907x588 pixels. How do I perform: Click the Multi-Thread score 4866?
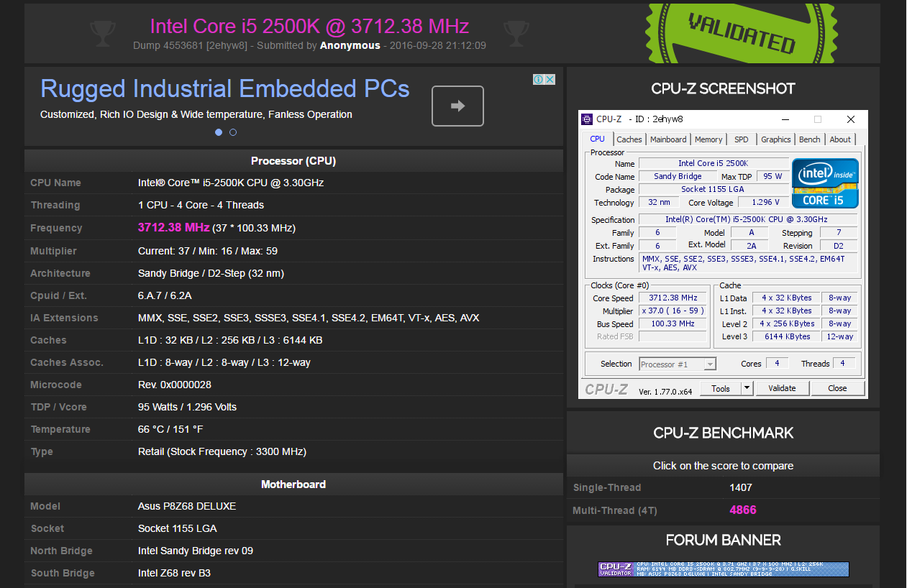[x=743, y=510]
